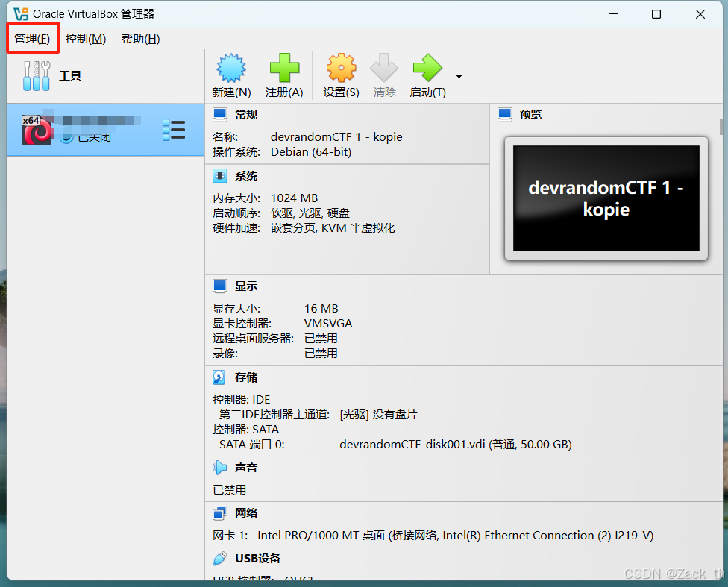Image resolution: width=728 pixels, height=587 pixels.
Task: Click the 录像 已禁用 value
Action: click(321, 353)
